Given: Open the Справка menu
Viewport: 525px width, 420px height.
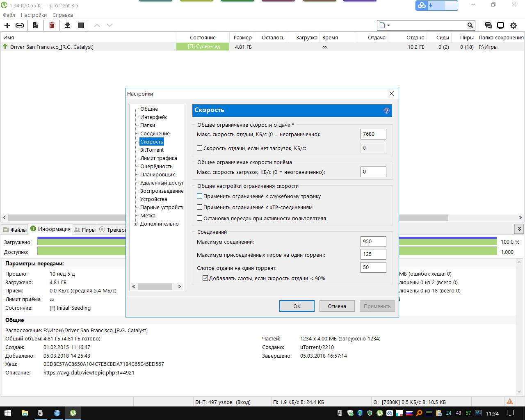Looking at the screenshot, I should tap(63, 15).
